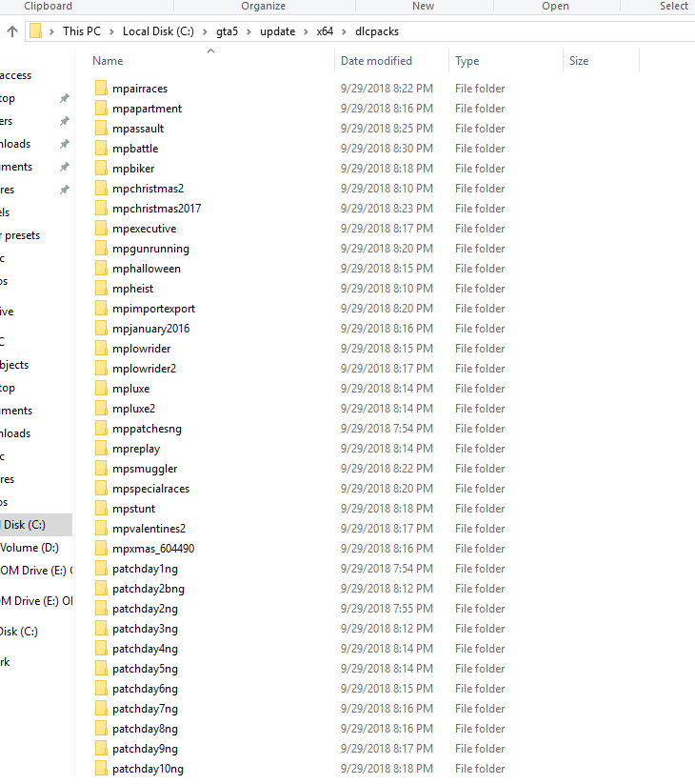
Task: Select the presets entry in the sidebar
Action: (x=21, y=235)
